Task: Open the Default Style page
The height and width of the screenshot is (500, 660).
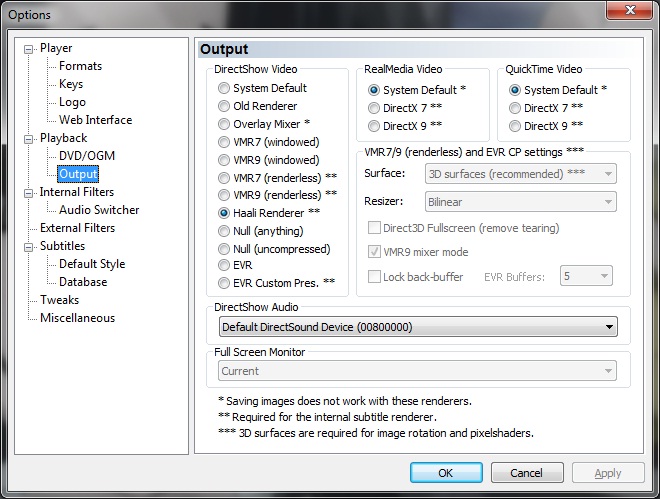Action: click(x=92, y=264)
